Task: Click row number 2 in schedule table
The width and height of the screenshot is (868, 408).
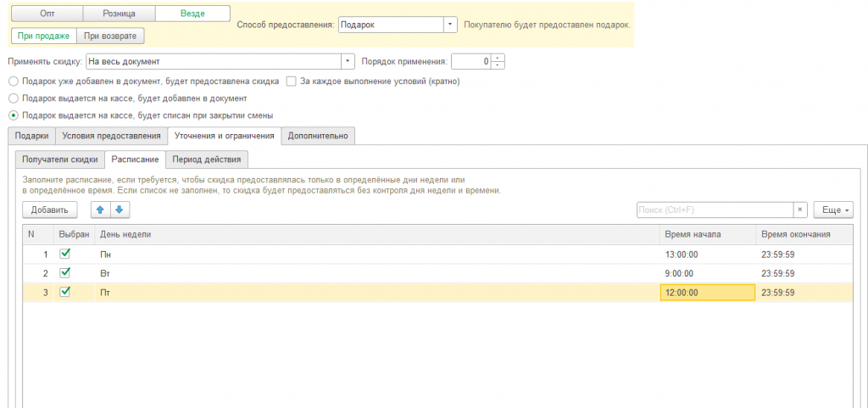Action: tap(38, 273)
